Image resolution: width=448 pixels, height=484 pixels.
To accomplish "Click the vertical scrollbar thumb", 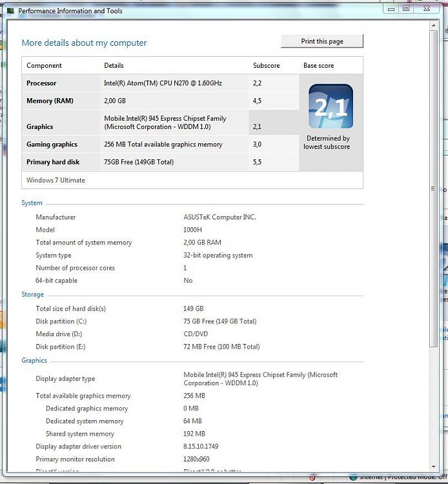I will tap(434, 188).
